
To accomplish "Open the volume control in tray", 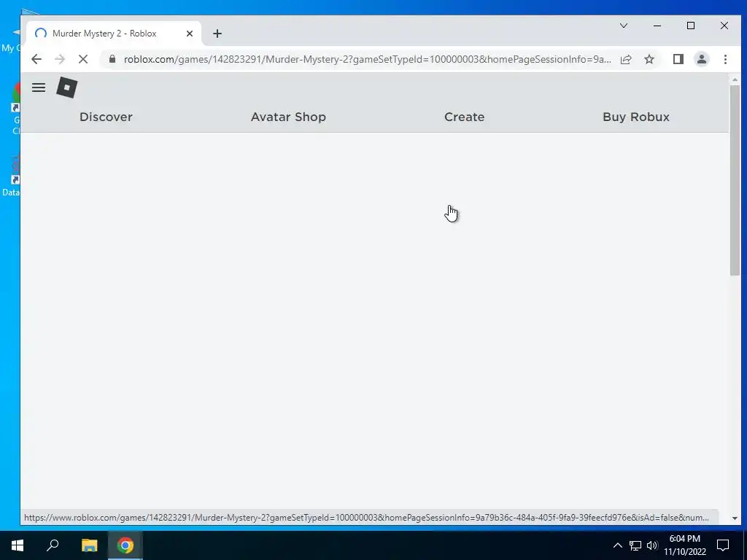I will (x=652, y=545).
